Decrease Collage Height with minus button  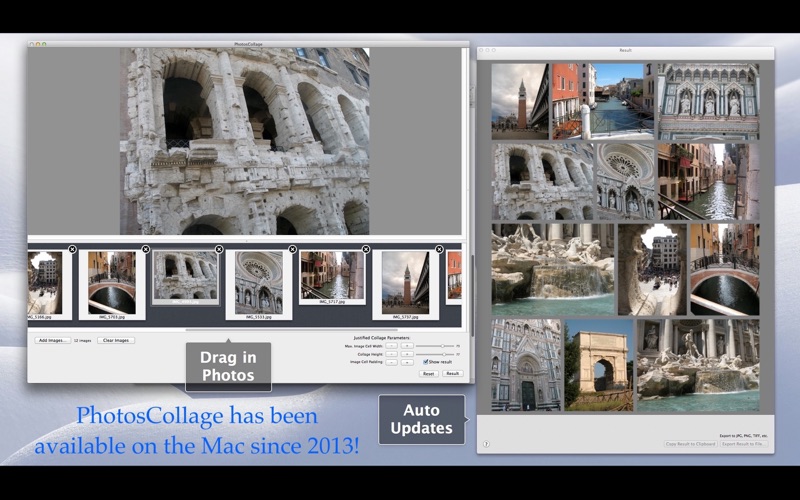(391, 354)
